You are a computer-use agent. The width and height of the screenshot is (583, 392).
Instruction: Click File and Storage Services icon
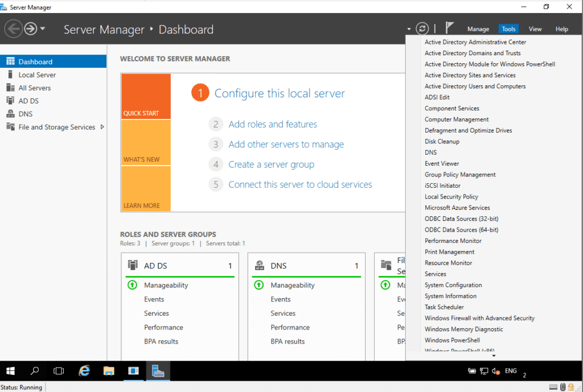pos(10,127)
